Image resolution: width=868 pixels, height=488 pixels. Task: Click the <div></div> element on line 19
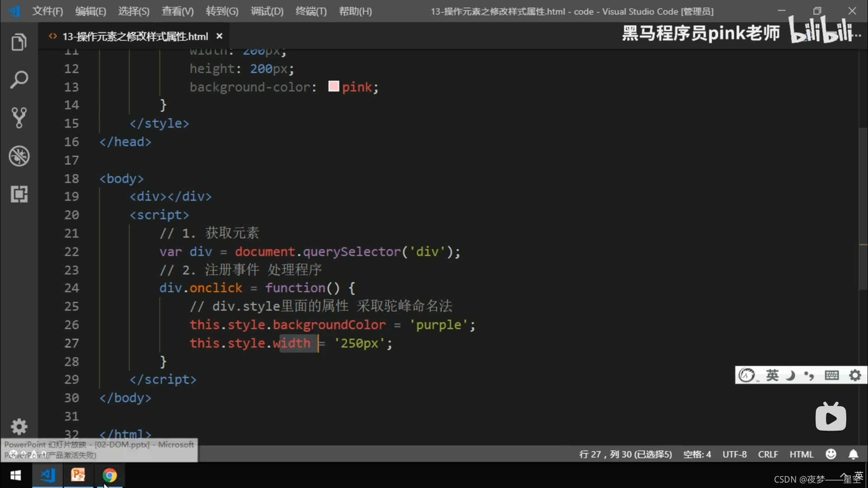pyautogui.click(x=170, y=197)
